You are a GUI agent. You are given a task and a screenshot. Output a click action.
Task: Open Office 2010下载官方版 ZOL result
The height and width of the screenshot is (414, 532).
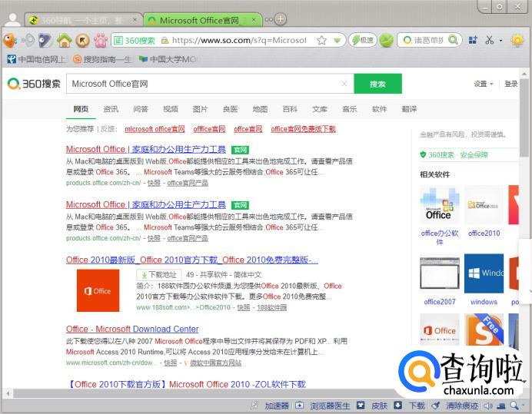click(186, 384)
